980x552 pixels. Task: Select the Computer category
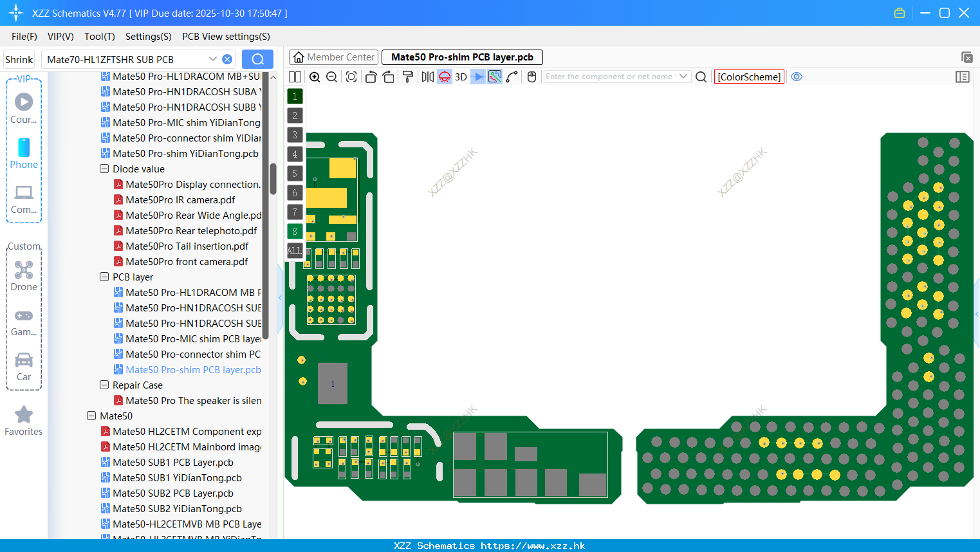click(24, 199)
